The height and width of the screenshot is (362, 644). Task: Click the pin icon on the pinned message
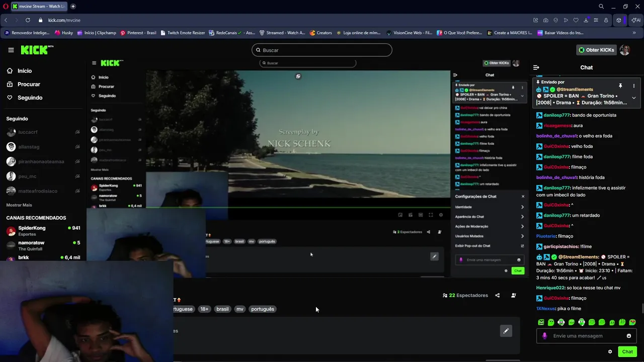click(620, 86)
